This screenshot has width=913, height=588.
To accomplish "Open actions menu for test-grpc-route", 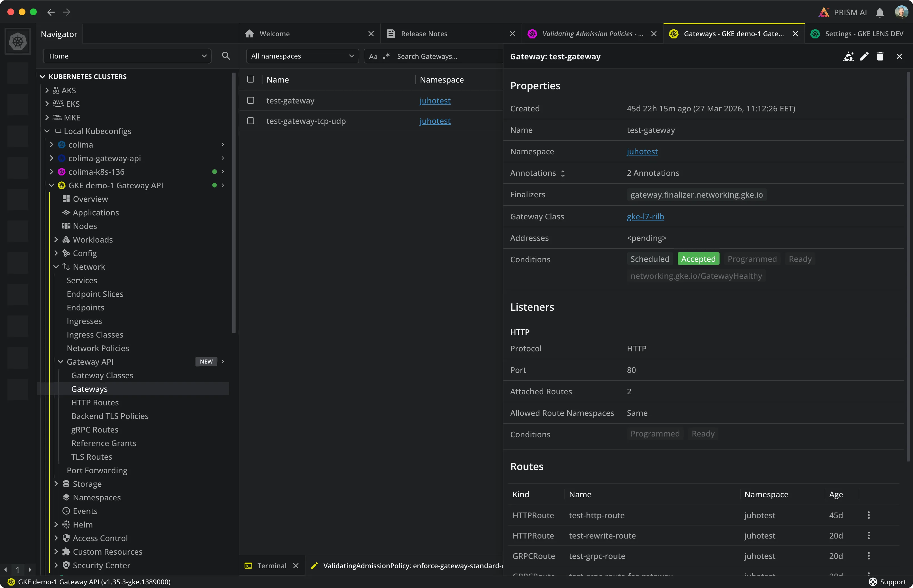I will (869, 555).
